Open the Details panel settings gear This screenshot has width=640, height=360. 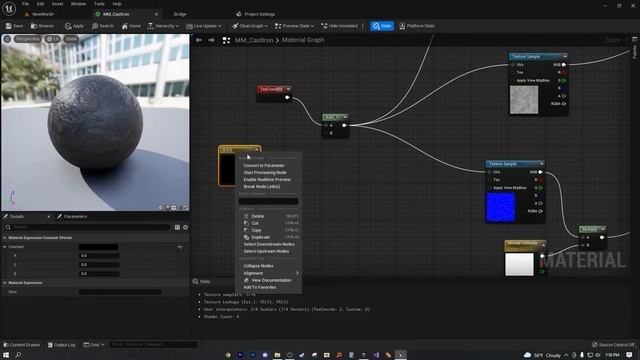click(x=185, y=227)
